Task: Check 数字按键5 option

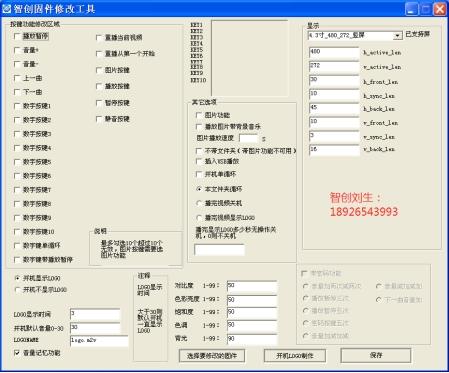Action: (x=17, y=162)
